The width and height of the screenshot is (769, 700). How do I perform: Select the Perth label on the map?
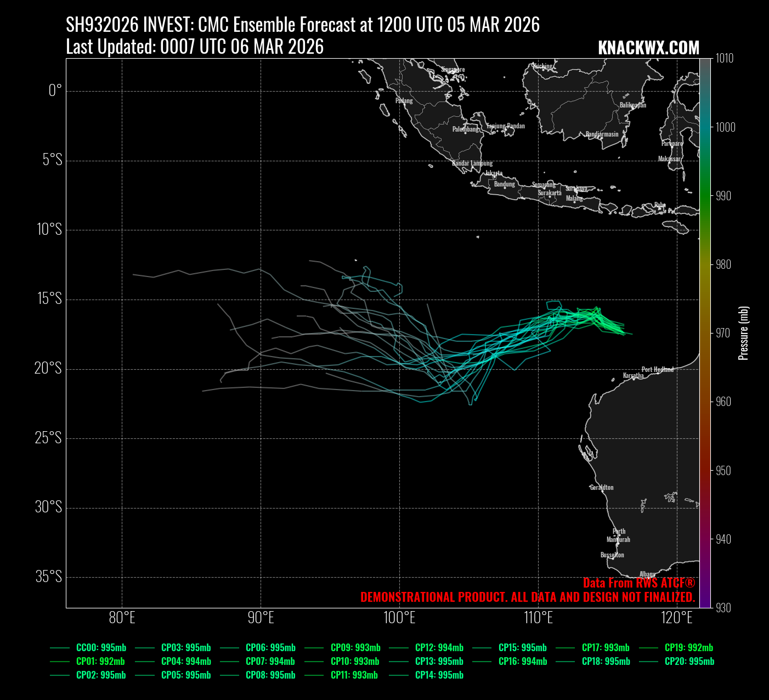tap(619, 531)
